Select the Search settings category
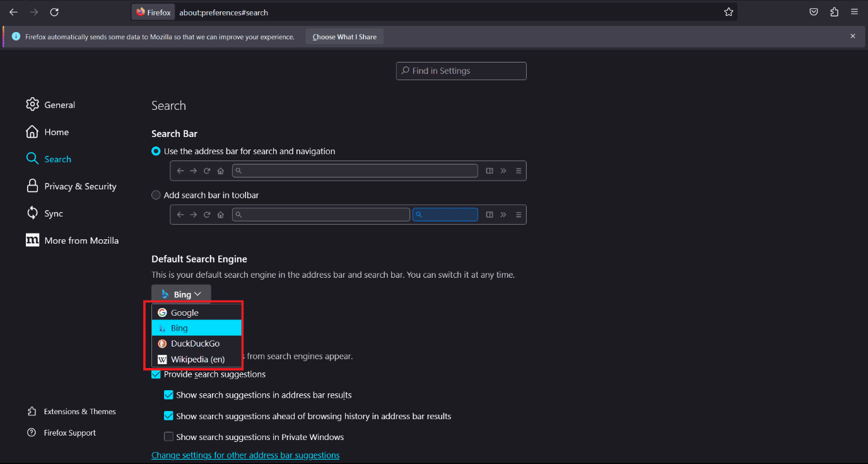 49,159
